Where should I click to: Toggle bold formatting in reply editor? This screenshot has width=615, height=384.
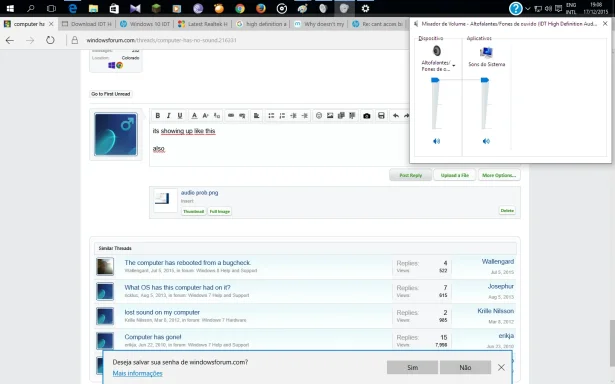tap(158, 116)
